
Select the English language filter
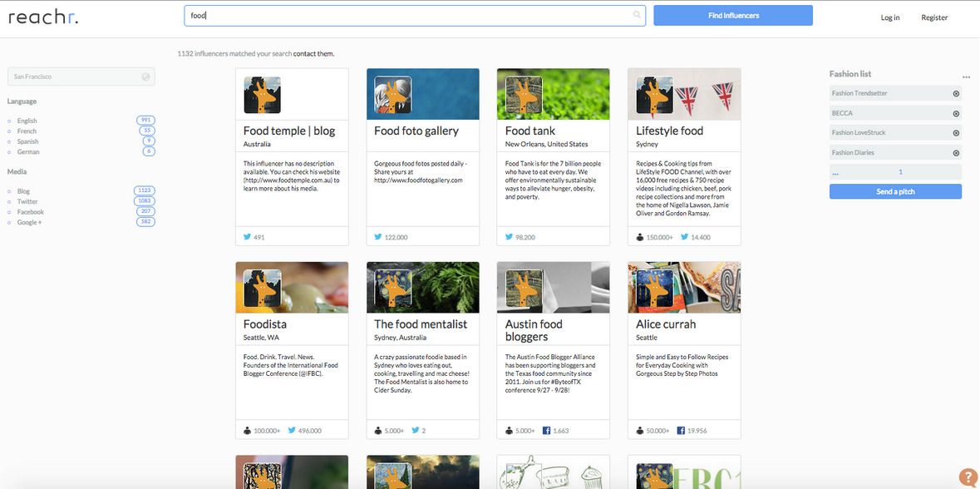click(26, 120)
